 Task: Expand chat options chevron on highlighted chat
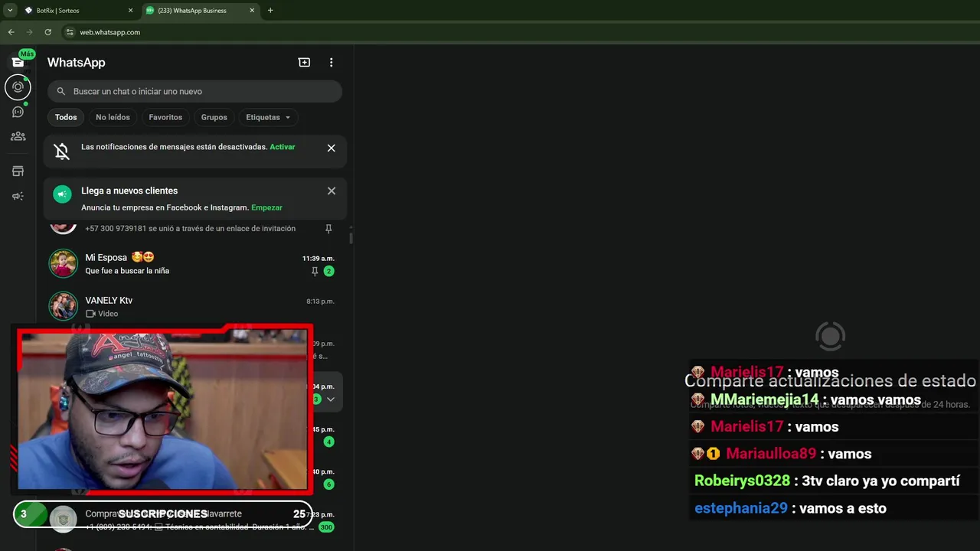point(331,399)
